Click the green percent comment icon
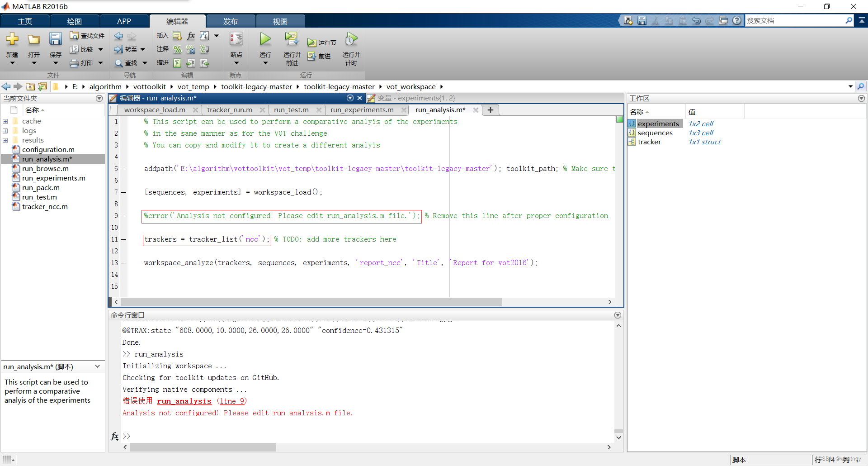 click(177, 49)
